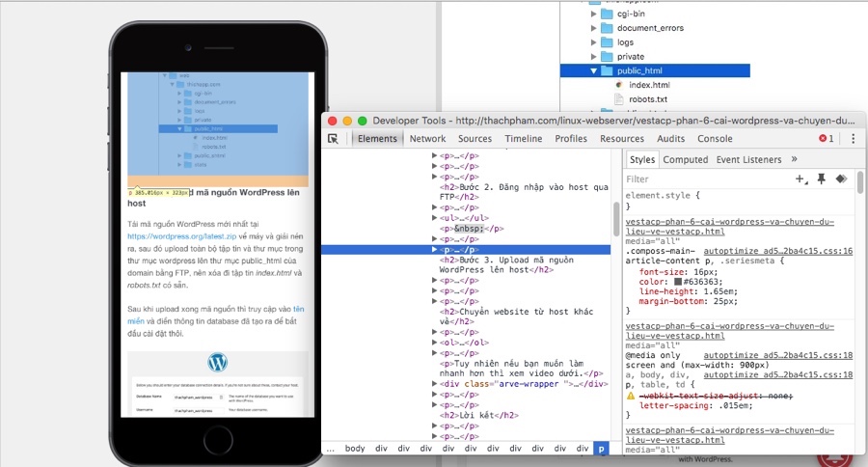Show more sidebar tabs chevron
This screenshot has height=467, width=868.
pyautogui.click(x=795, y=159)
